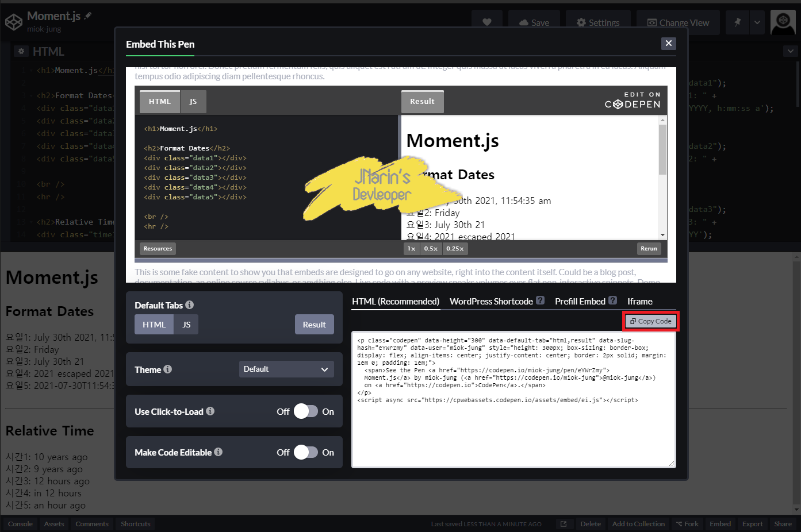This screenshot has width=801, height=532.
Task: Select Prefill Embed tab
Action: [x=580, y=302]
